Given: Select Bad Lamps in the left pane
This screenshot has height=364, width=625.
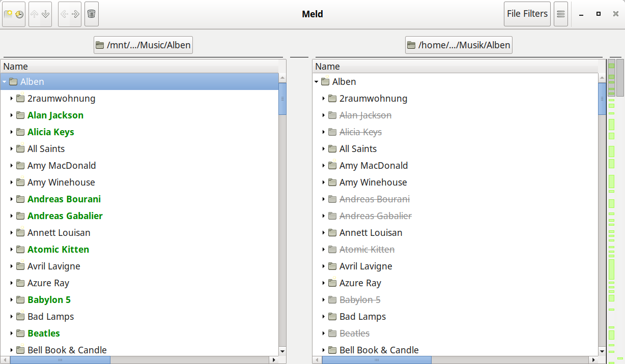Looking at the screenshot, I should [51, 317].
